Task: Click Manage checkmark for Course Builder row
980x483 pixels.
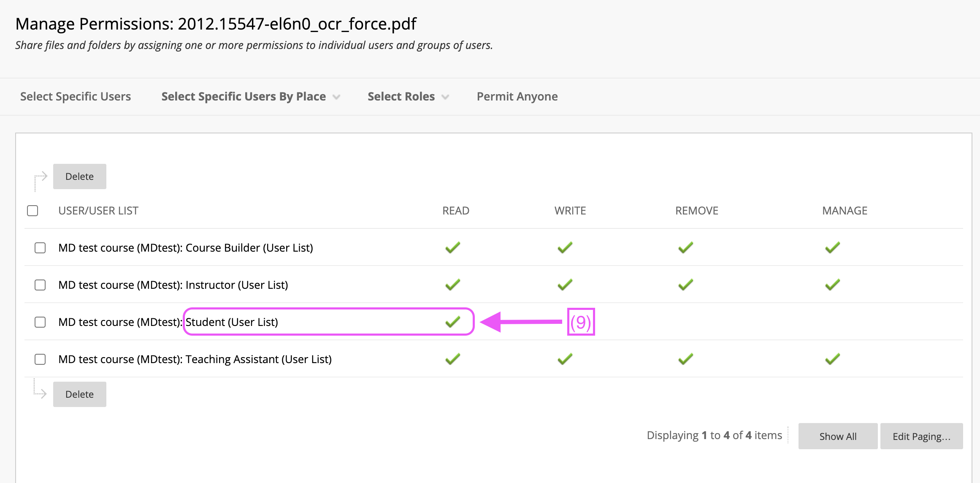Action: [832, 247]
